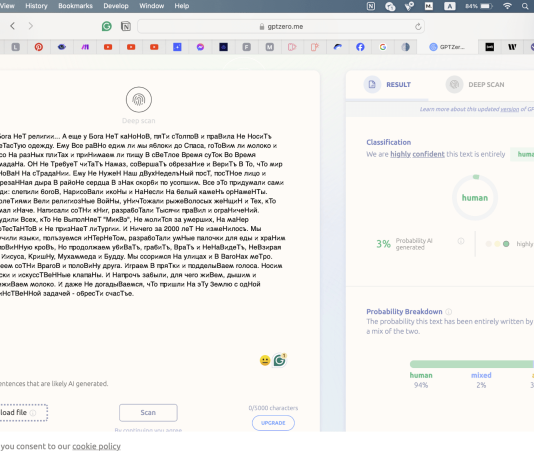Click the highly confident link
This screenshot has height=462, width=534.
(417, 154)
